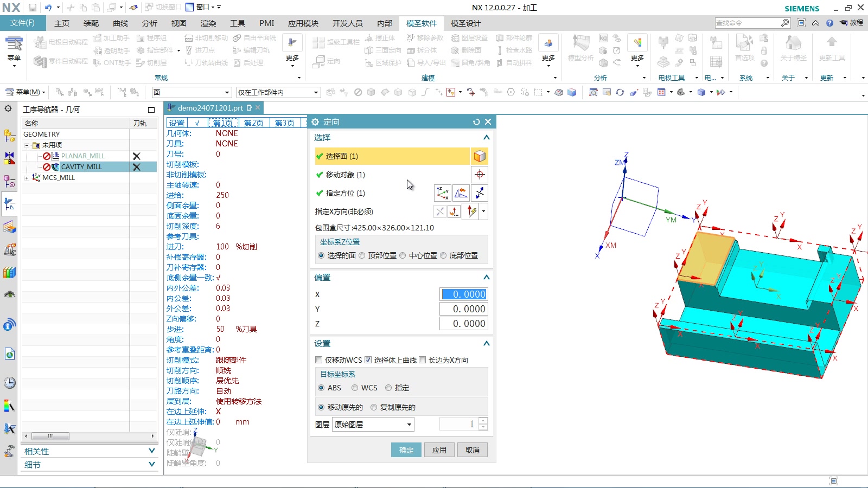The width and height of the screenshot is (868, 488).
Task: Click the Y offset input field
Action: 464,309
